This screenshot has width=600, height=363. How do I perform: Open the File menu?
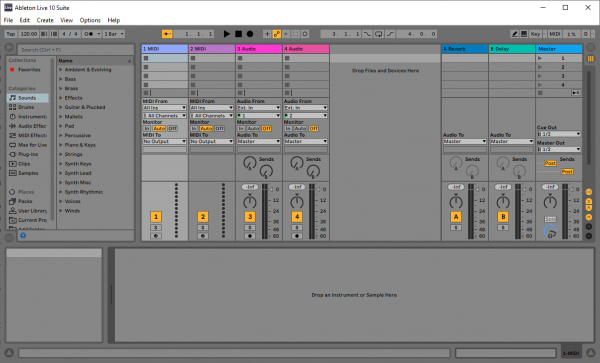click(x=8, y=20)
